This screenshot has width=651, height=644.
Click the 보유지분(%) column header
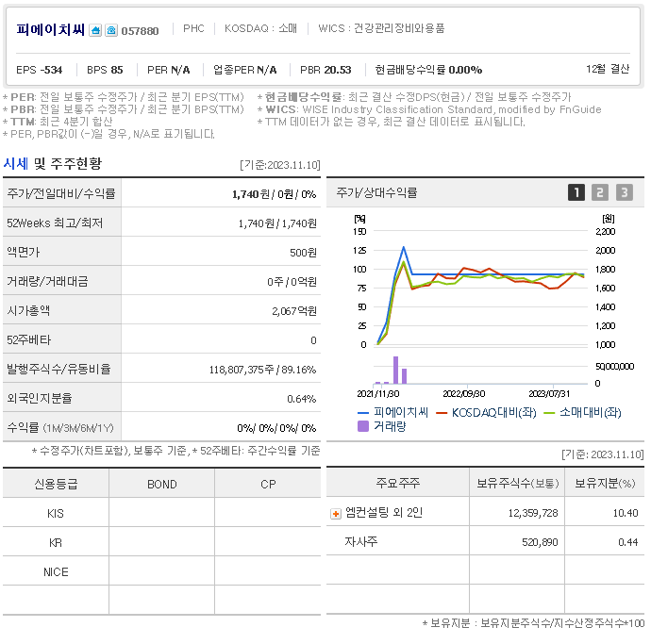pos(605,483)
